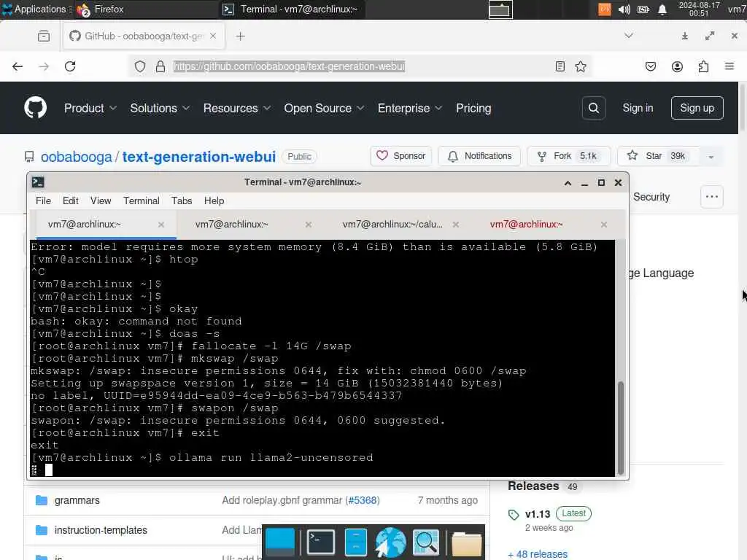Open Firefox account icon
Viewport: 747px width, 560px height.
[x=677, y=66]
